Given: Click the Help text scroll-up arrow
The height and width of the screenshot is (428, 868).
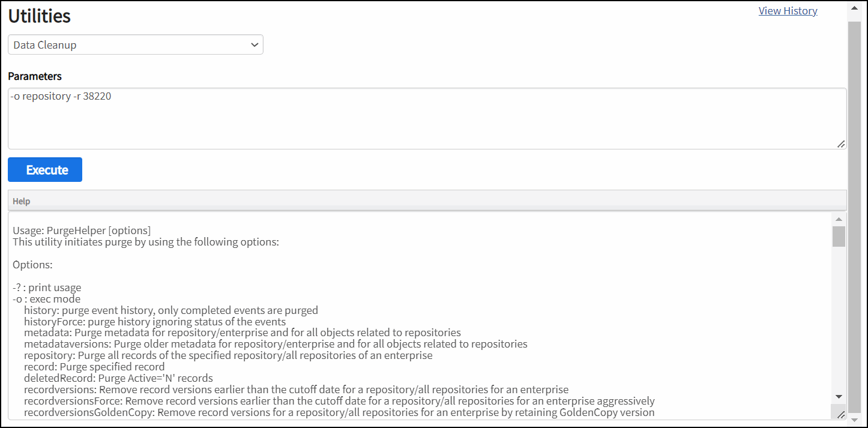Looking at the screenshot, I should coord(839,219).
